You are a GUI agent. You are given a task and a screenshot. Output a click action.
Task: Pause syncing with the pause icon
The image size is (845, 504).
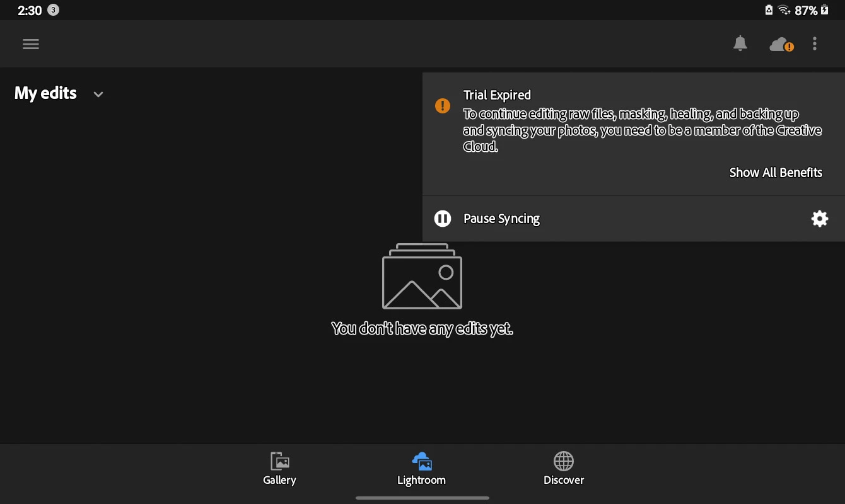tap(443, 219)
